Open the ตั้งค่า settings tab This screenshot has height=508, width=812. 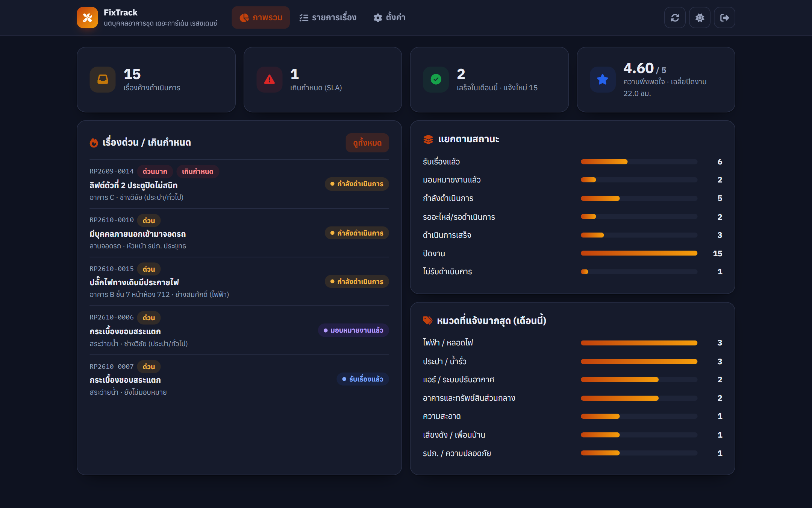pyautogui.click(x=389, y=17)
